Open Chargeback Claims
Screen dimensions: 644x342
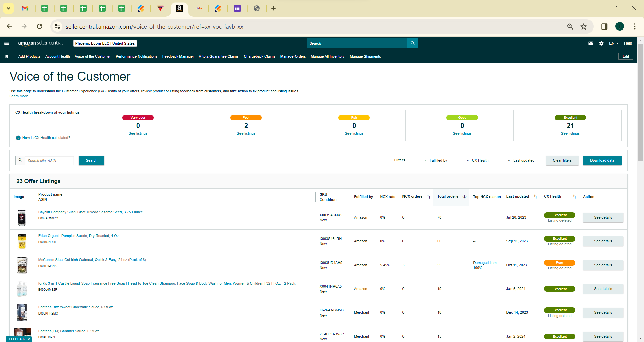[x=260, y=57]
